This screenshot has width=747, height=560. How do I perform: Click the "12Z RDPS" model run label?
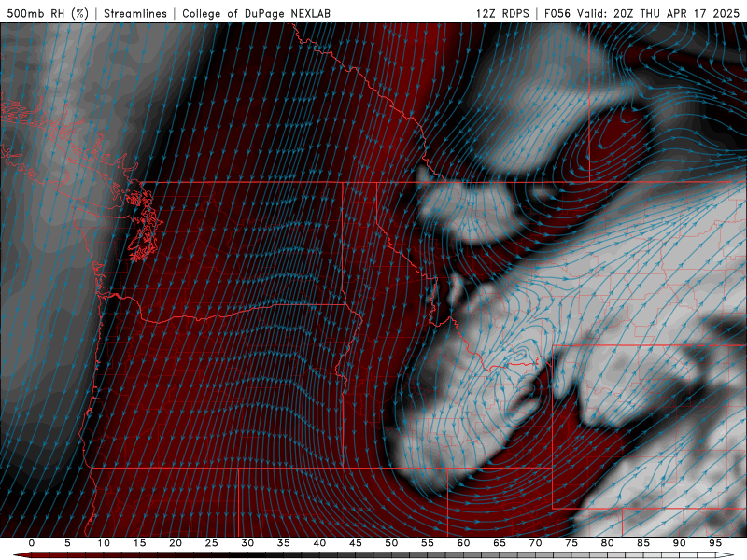click(x=502, y=13)
